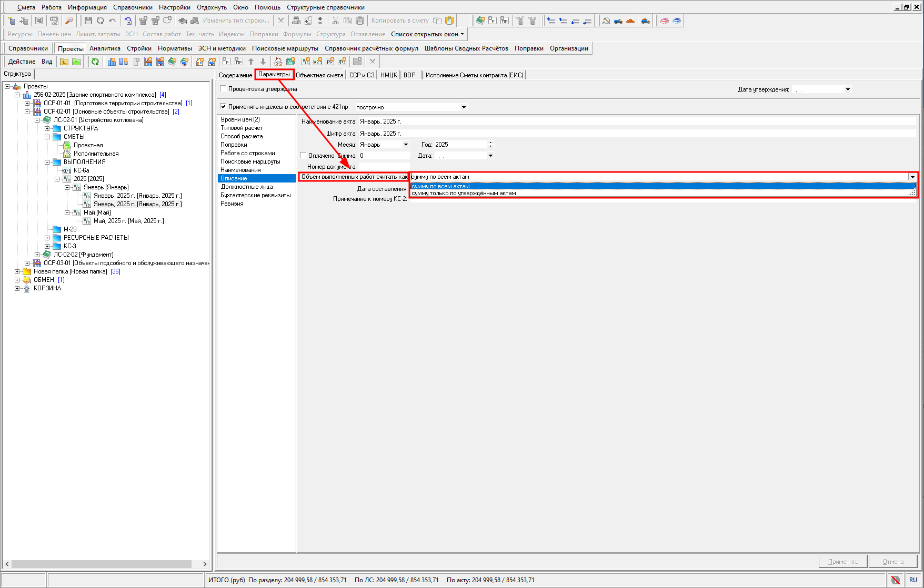Click the magnifier search icon in toolbar

(69, 21)
